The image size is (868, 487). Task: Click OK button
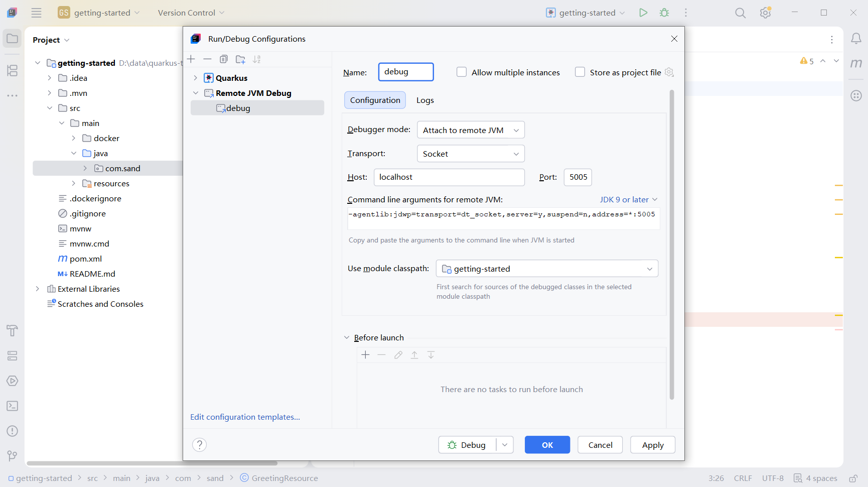tap(547, 445)
